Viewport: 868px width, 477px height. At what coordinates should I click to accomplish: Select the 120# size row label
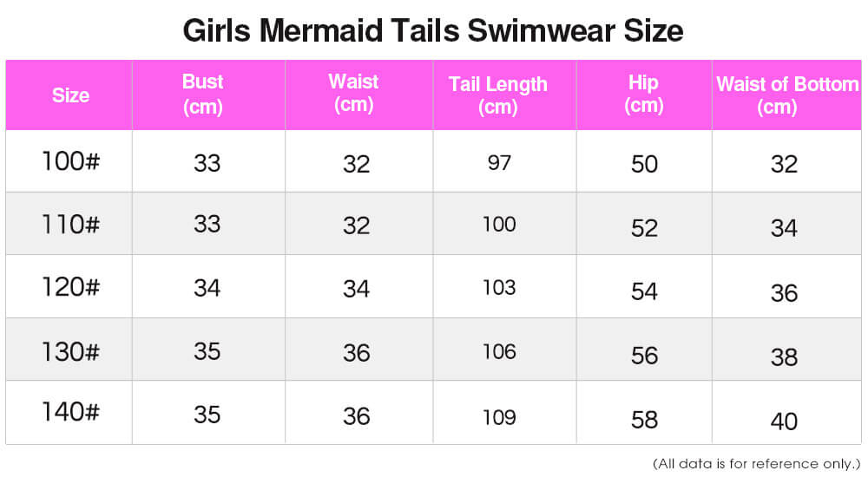click(70, 287)
